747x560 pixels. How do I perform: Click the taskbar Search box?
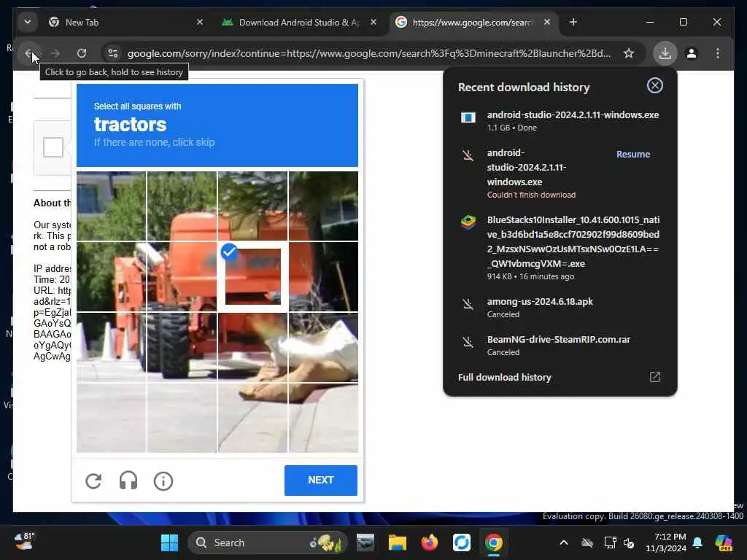pos(268,542)
